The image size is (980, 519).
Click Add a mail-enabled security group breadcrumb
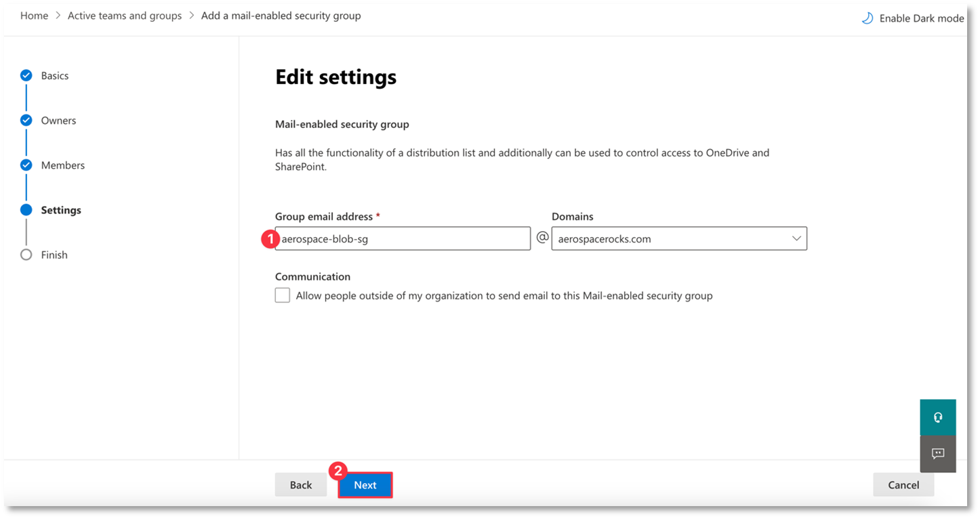point(281,16)
